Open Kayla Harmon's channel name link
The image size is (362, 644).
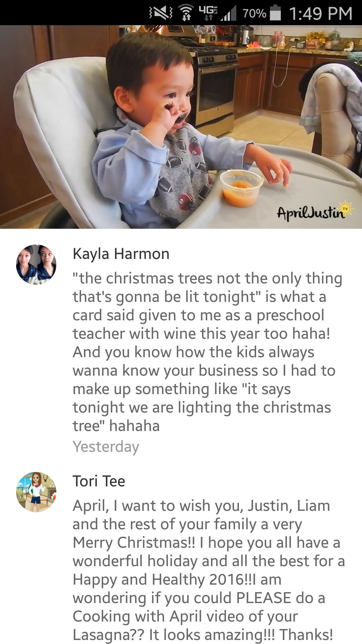121,254
